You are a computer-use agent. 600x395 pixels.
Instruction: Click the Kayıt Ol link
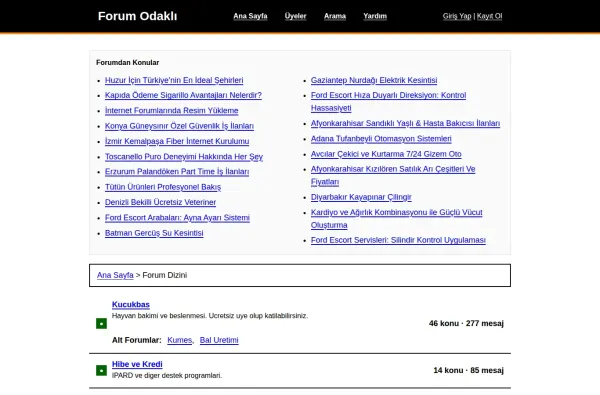[x=489, y=16]
